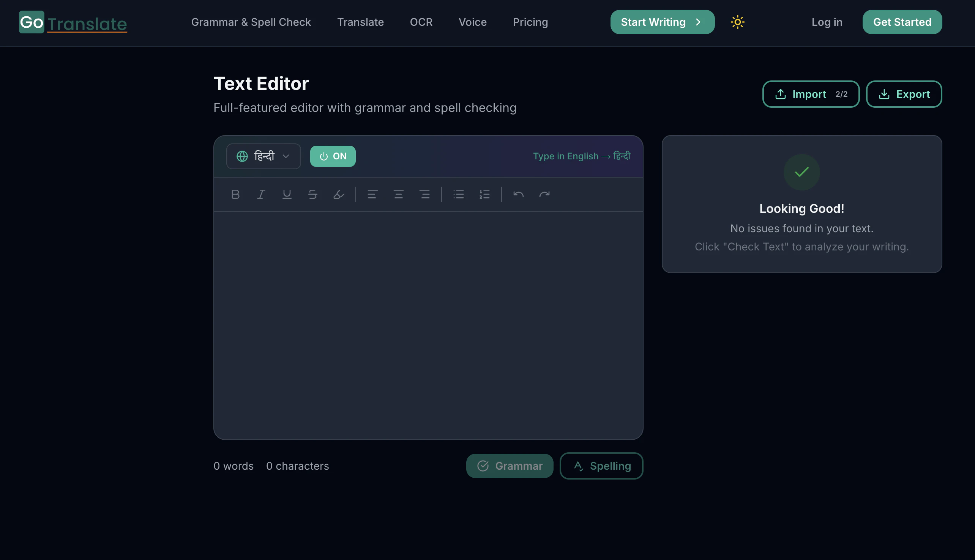Apply italic formatting

261,194
